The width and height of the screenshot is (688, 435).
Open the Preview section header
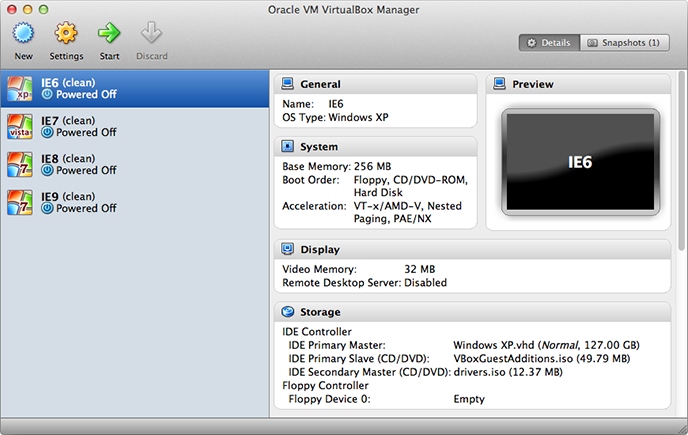[x=578, y=84]
